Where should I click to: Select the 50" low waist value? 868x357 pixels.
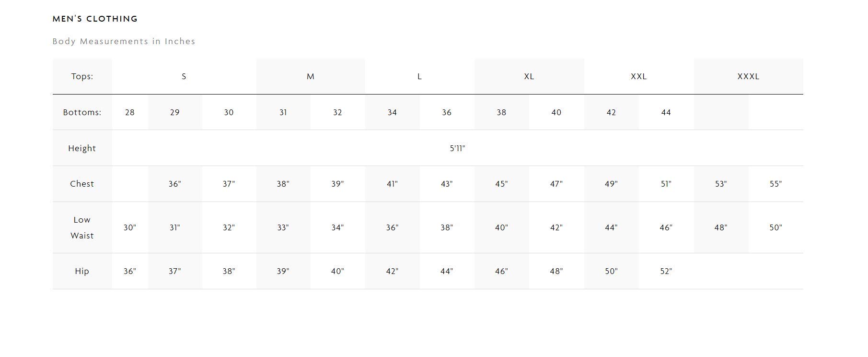pos(775,227)
